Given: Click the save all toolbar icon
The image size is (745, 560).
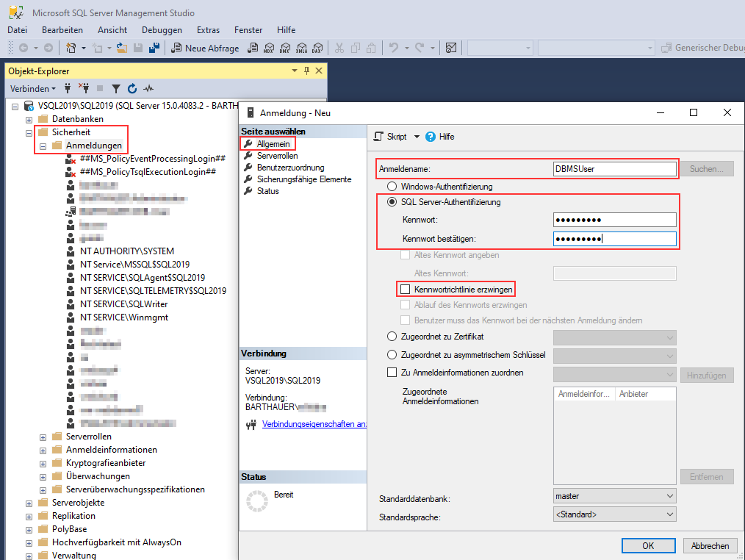Looking at the screenshot, I should coord(154,48).
